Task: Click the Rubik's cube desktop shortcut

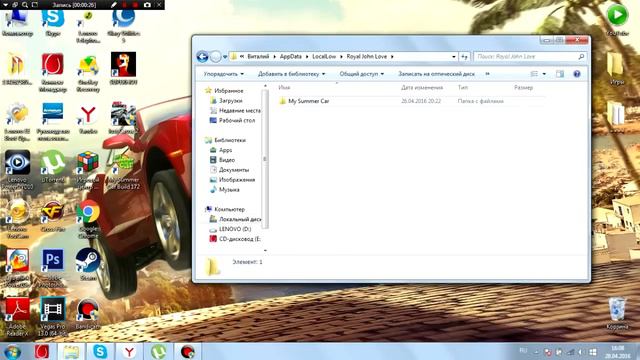Action: point(88,169)
